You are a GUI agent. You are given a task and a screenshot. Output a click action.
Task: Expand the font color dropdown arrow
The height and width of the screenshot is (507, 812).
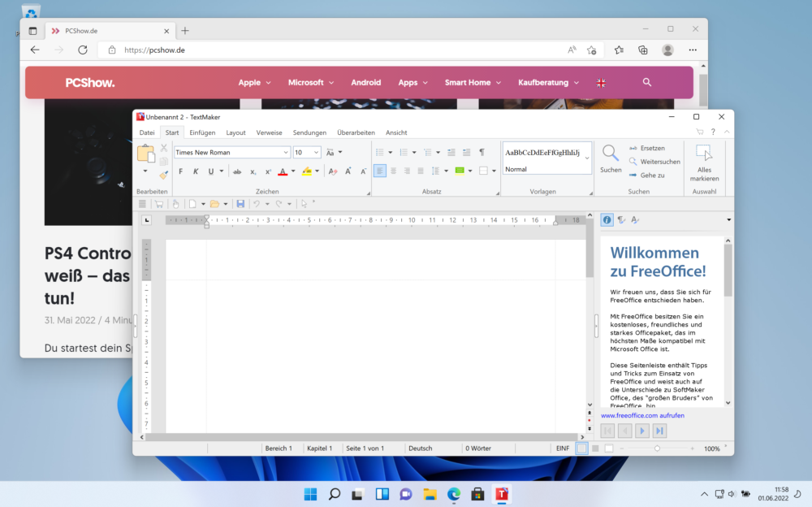(x=293, y=171)
